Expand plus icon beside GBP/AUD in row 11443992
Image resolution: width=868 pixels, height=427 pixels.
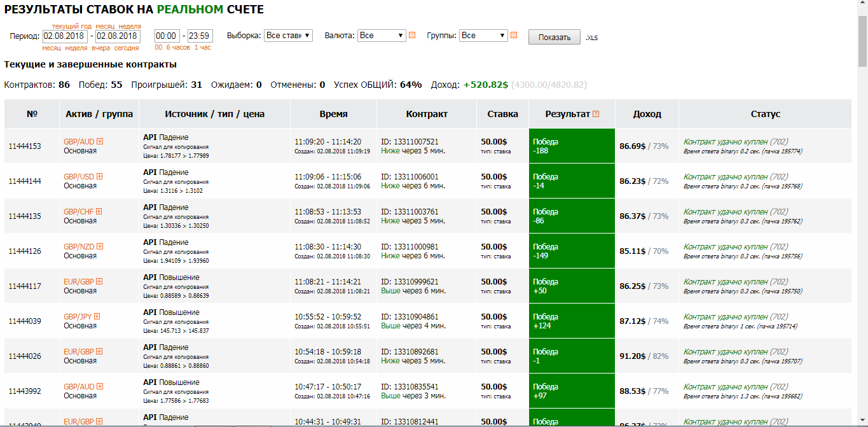pyautogui.click(x=100, y=387)
